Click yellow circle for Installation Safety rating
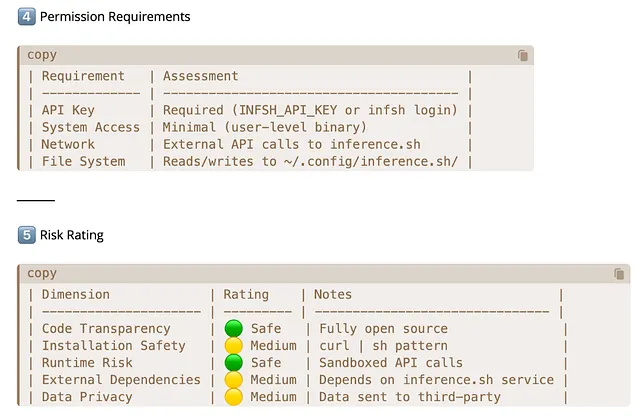 (x=233, y=346)
